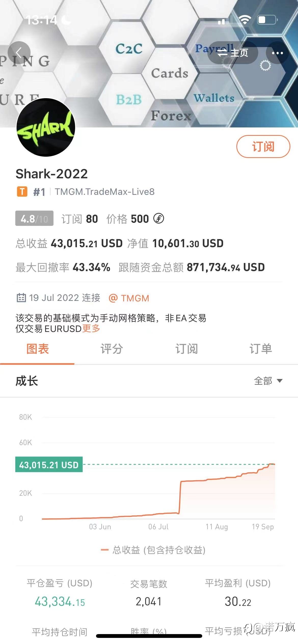This screenshot has height=644, width=298.
Task: Switch to the 订单 tab
Action: [261, 349]
